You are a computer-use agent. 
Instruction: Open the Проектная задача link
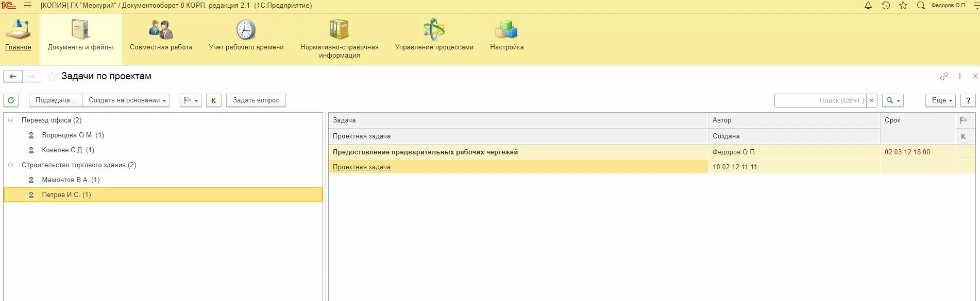[362, 167]
